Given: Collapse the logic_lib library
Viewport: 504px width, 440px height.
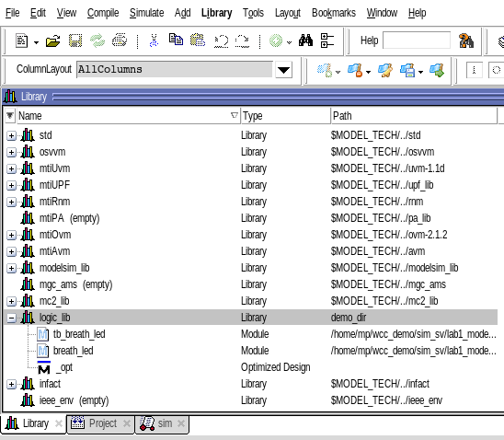Looking at the screenshot, I should [11, 318].
